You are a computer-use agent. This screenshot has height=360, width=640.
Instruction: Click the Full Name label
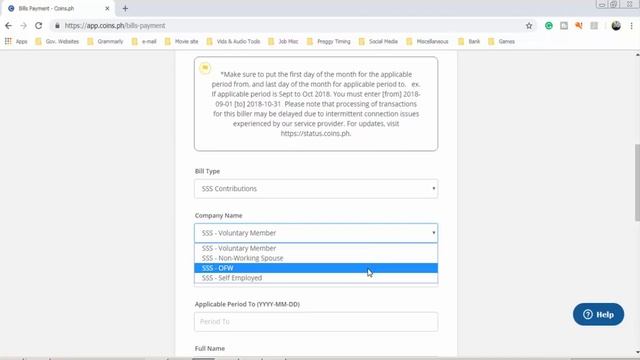[x=210, y=348]
